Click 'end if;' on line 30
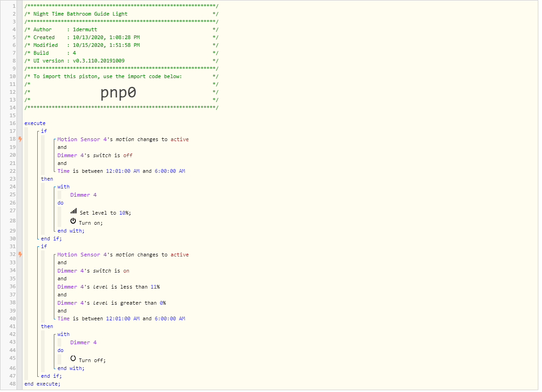The width and height of the screenshot is (542, 392). point(51,239)
